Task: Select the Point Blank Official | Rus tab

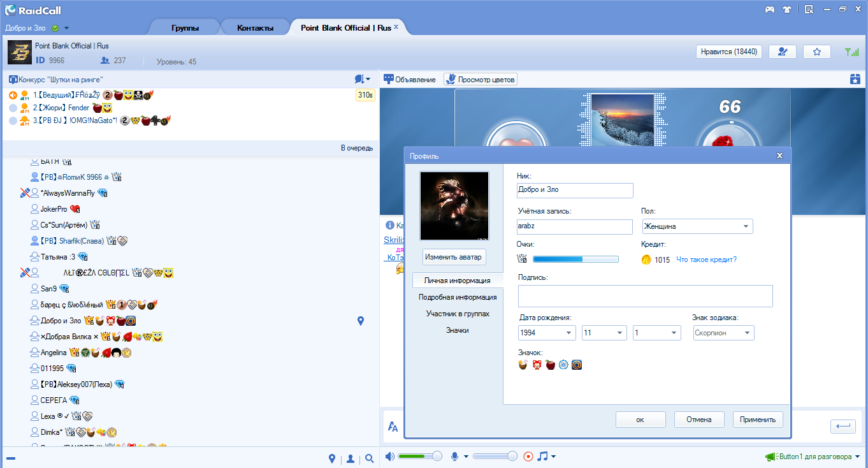Action: (345, 28)
